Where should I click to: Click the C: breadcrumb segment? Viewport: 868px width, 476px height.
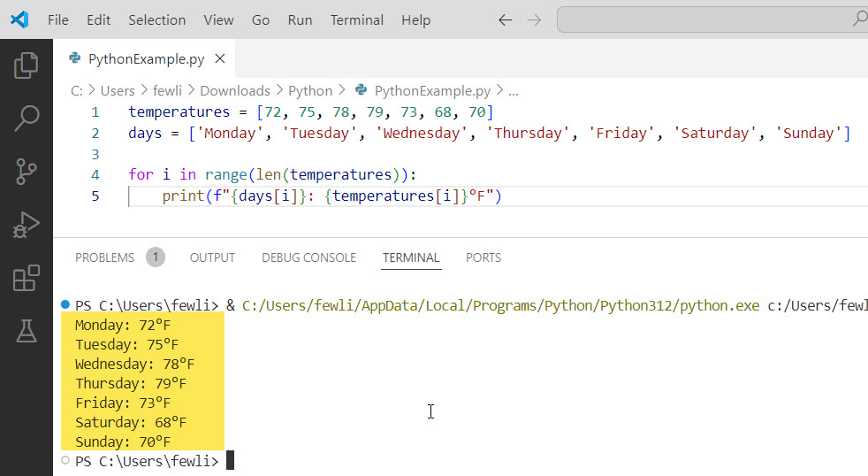pyautogui.click(x=76, y=91)
